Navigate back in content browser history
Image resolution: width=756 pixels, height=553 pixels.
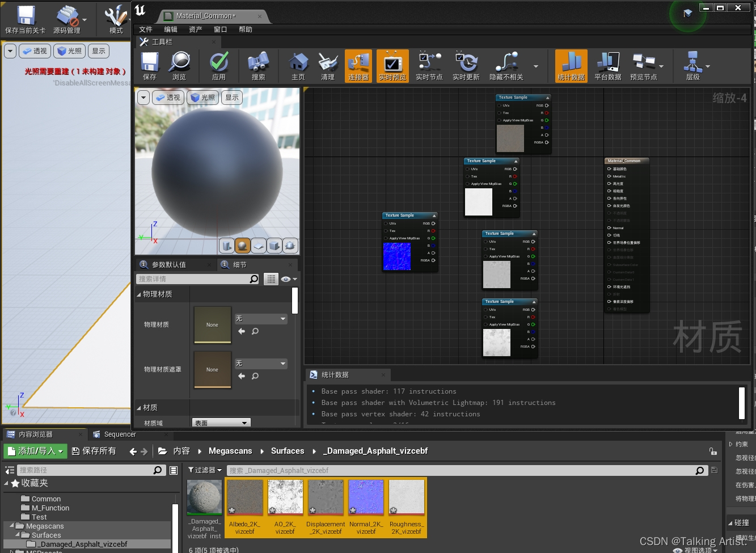[133, 451]
